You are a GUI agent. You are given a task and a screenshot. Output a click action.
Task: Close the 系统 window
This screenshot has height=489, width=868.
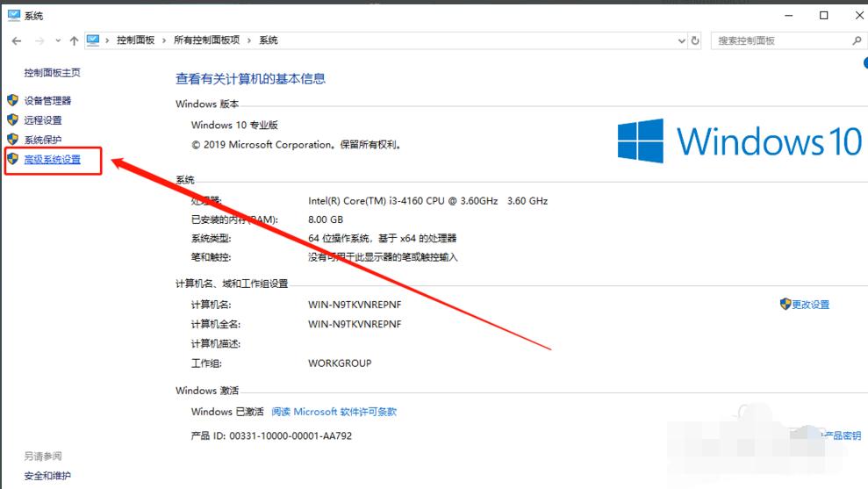tap(858, 16)
